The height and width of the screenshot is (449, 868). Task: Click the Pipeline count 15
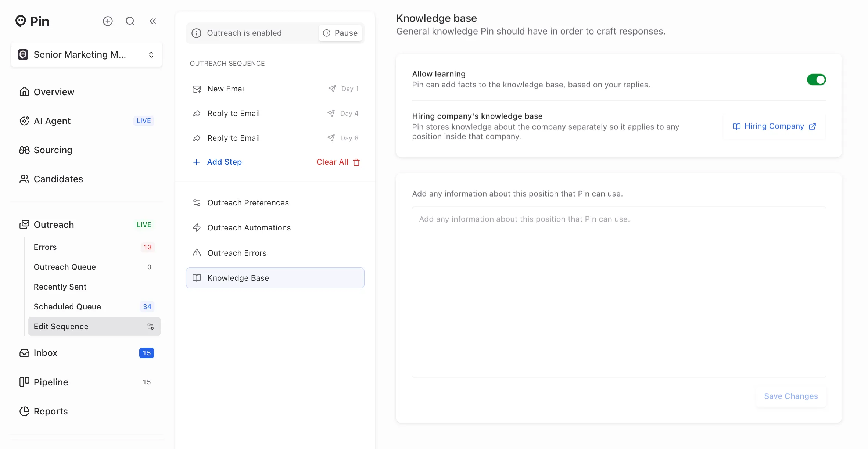147,382
